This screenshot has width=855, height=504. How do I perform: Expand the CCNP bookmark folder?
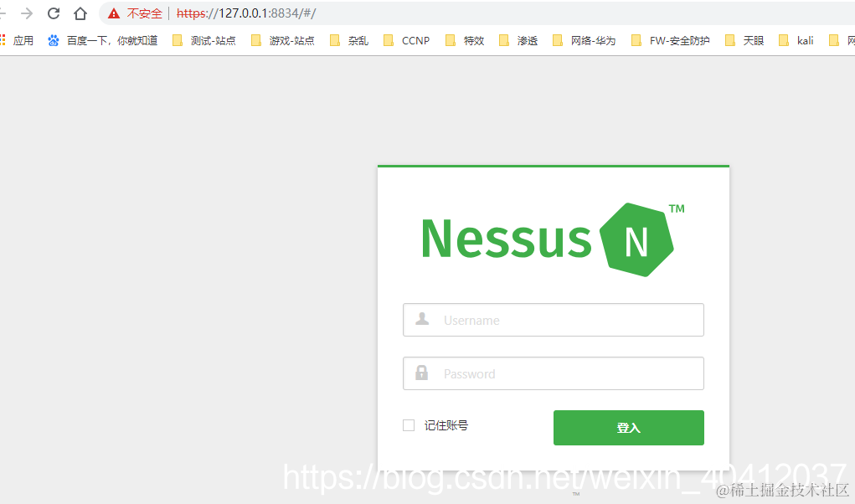(x=406, y=40)
